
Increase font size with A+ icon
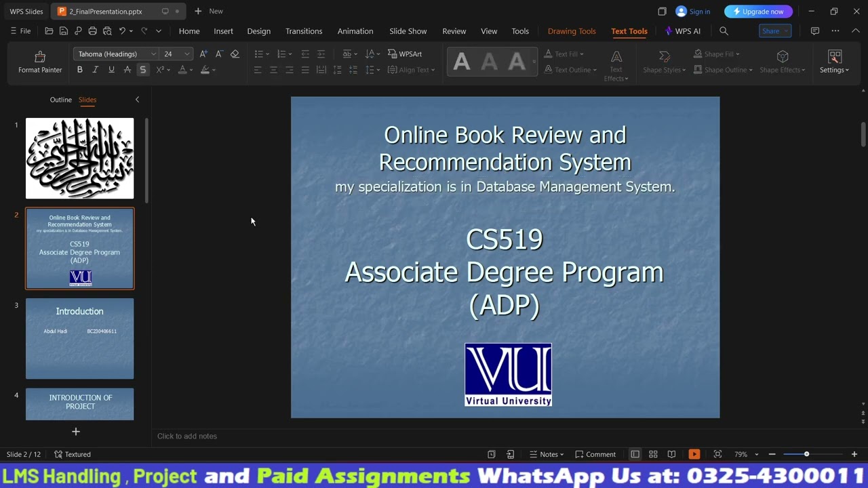(203, 54)
